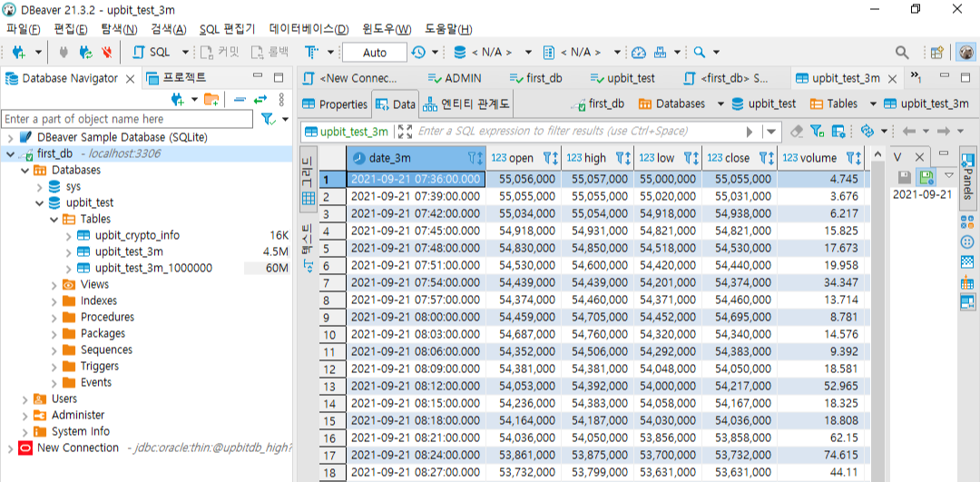The image size is (980, 482).
Task: Open the active database N/A selector
Action: (492, 53)
